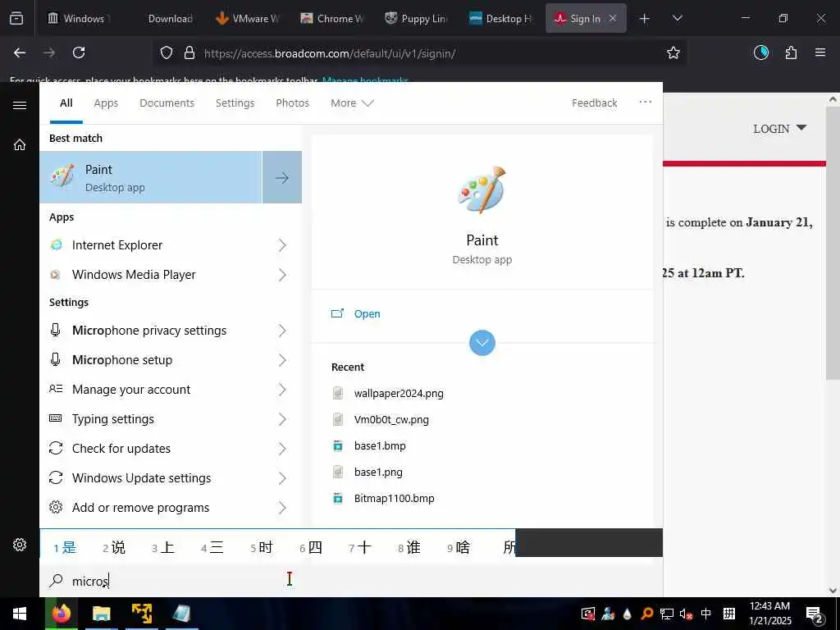Open Firefox from taskbar

(x=61, y=614)
